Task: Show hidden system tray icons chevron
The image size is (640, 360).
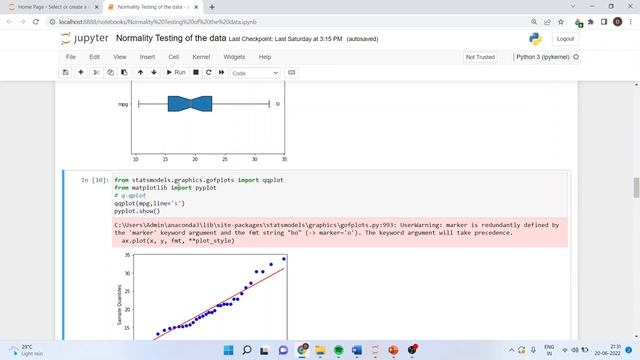Action: 511,350
